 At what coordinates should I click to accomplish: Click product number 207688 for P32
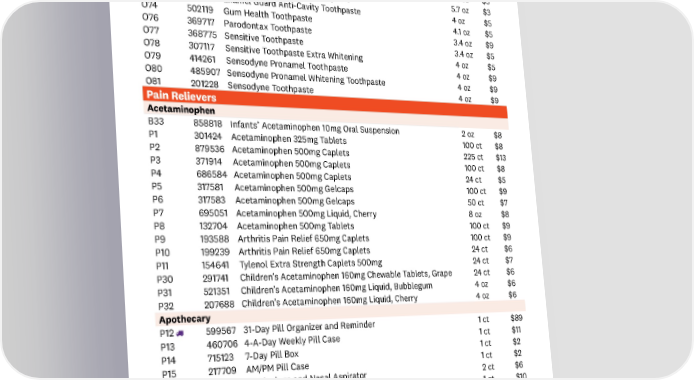219,305
